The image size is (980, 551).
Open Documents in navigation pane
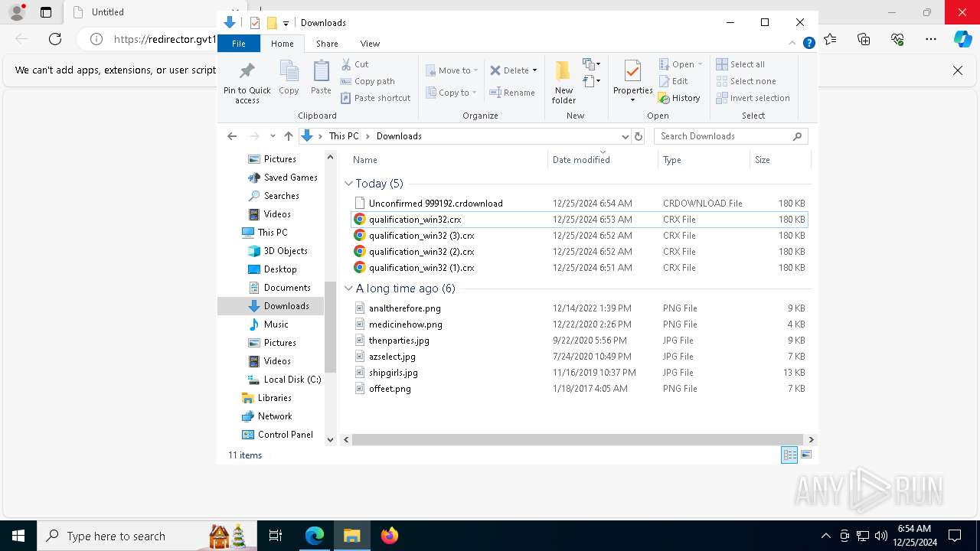pos(287,288)
